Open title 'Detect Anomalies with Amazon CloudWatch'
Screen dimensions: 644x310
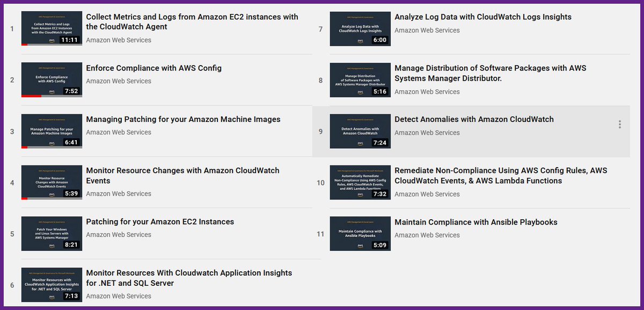(474, 119)
